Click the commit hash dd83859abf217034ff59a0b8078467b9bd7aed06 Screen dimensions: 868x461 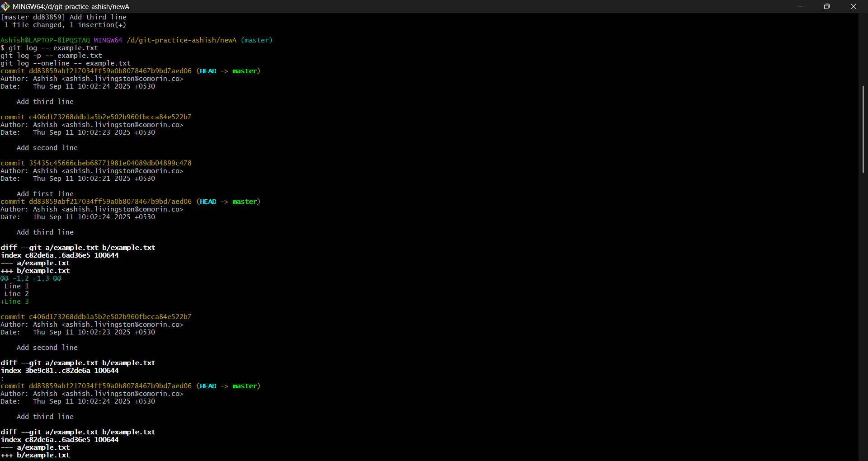pos(109,71)
